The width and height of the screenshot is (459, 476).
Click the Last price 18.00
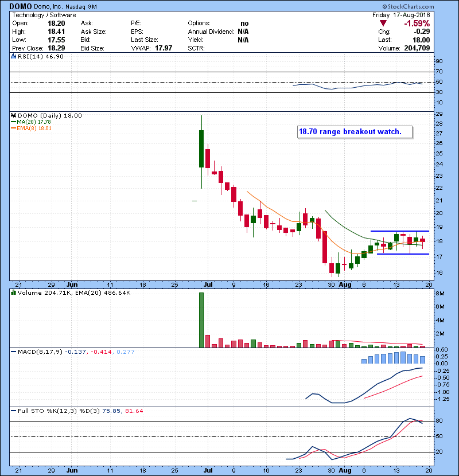point(421,40)
